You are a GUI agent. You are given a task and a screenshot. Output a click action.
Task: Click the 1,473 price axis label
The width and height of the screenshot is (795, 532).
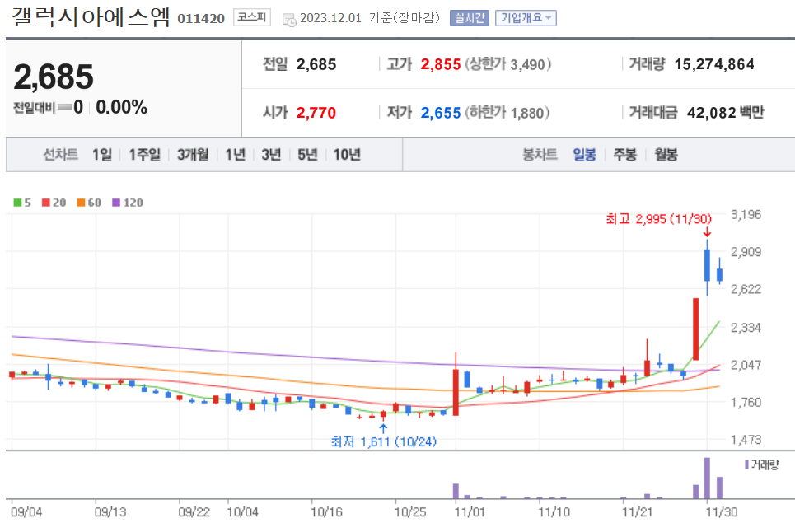point(746,440)
